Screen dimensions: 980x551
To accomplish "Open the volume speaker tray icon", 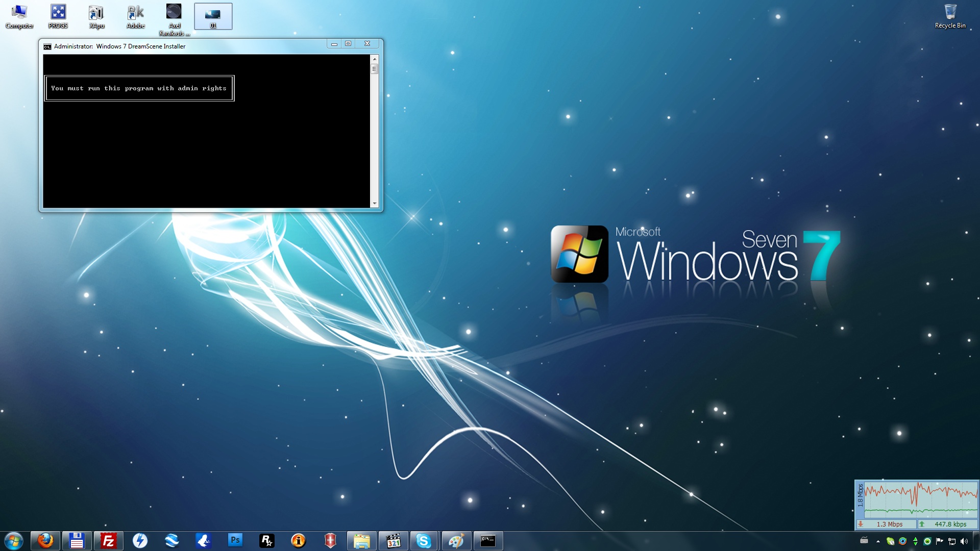I will click(964, 541).
